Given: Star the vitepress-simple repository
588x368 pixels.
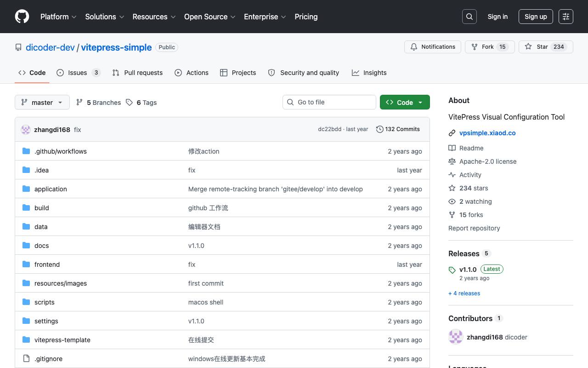Looking at the screenshot, I should pyautogui.click(x=546, y=47).
